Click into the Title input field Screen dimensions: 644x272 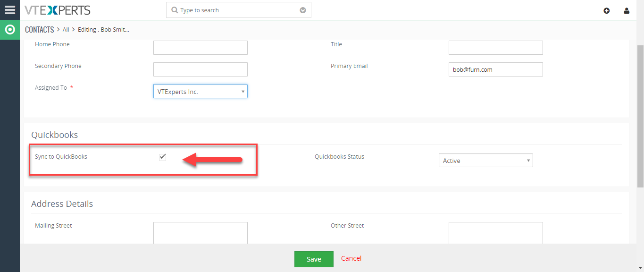pyautogui.click(x=496, y=48)
